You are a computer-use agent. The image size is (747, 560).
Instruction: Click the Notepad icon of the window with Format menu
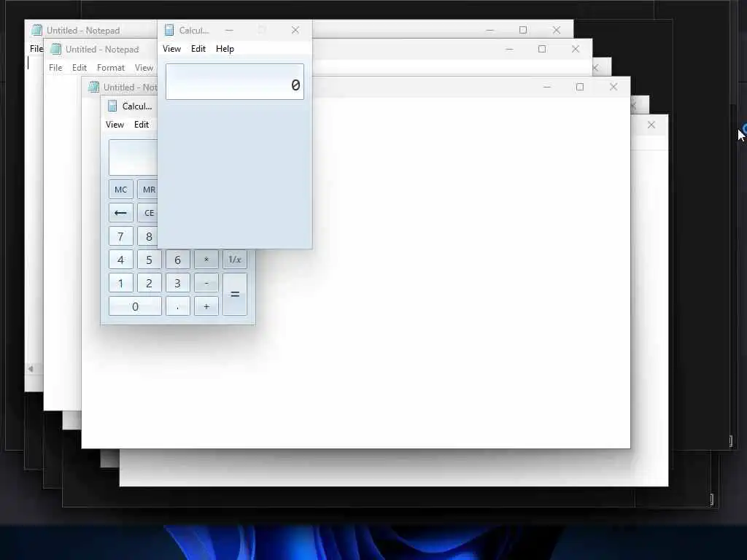(x=55, y=49)
